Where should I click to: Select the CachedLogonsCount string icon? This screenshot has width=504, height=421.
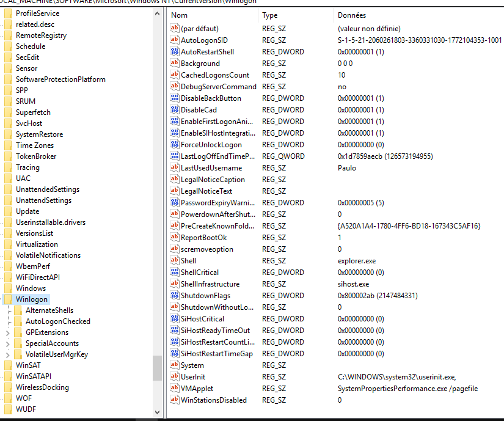(175, 75)
